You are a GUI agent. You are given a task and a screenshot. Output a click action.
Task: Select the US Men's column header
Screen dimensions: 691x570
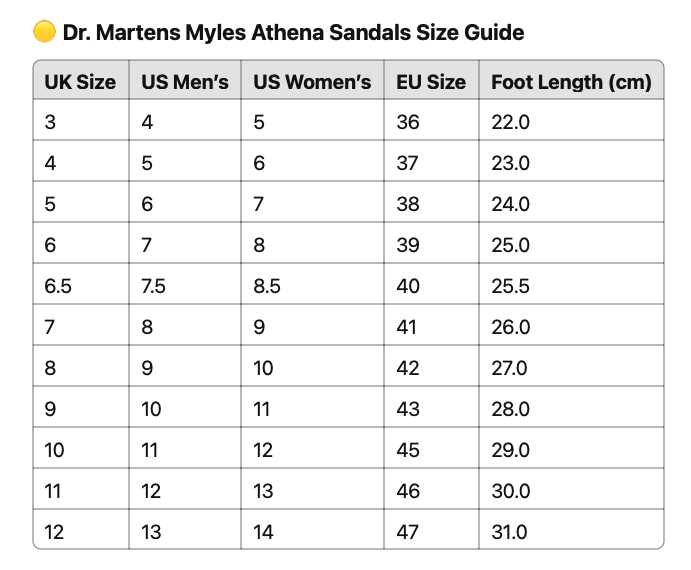[185, 82]
